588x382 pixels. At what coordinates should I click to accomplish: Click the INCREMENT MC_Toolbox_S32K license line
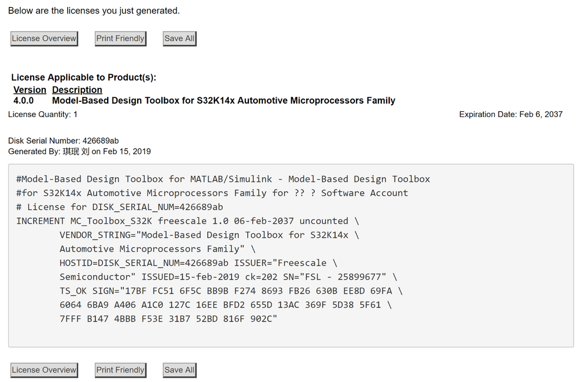pyautogui.click(x=187, y=221)
